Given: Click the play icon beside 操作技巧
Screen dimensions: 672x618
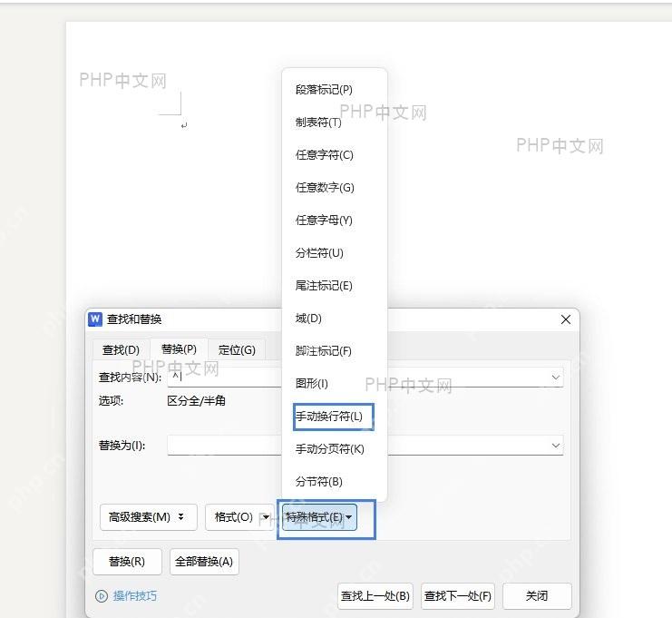Looking at the screenshot, I should [102, 595].
